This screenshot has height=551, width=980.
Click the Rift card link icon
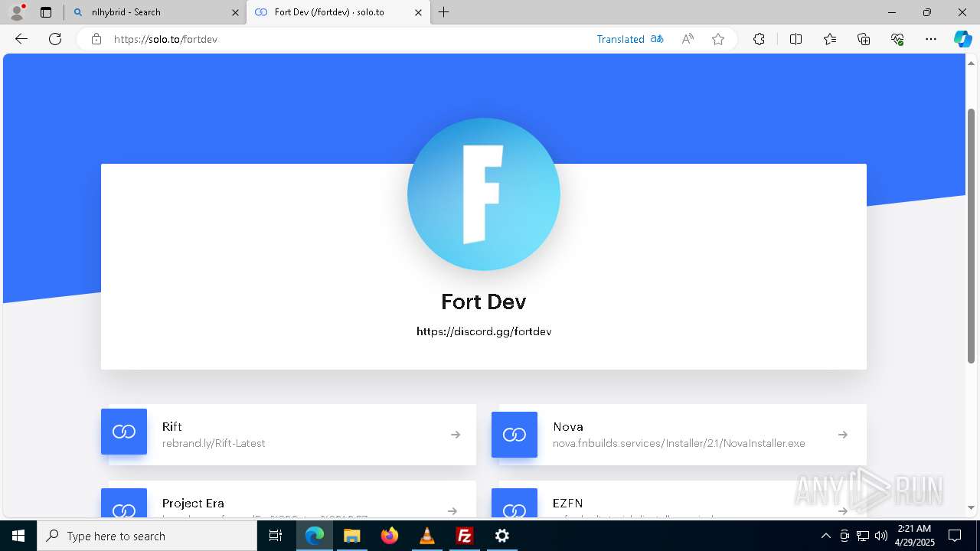point(124,432)
